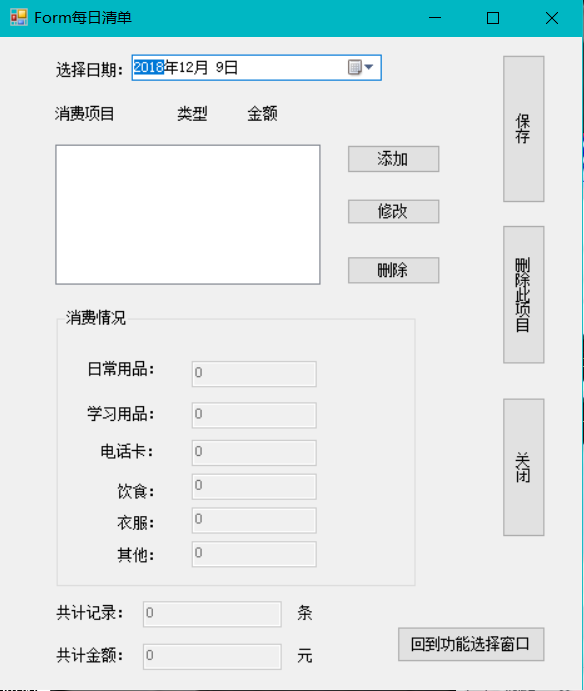
Task: Click the 类型 column label
Action: 193,114
